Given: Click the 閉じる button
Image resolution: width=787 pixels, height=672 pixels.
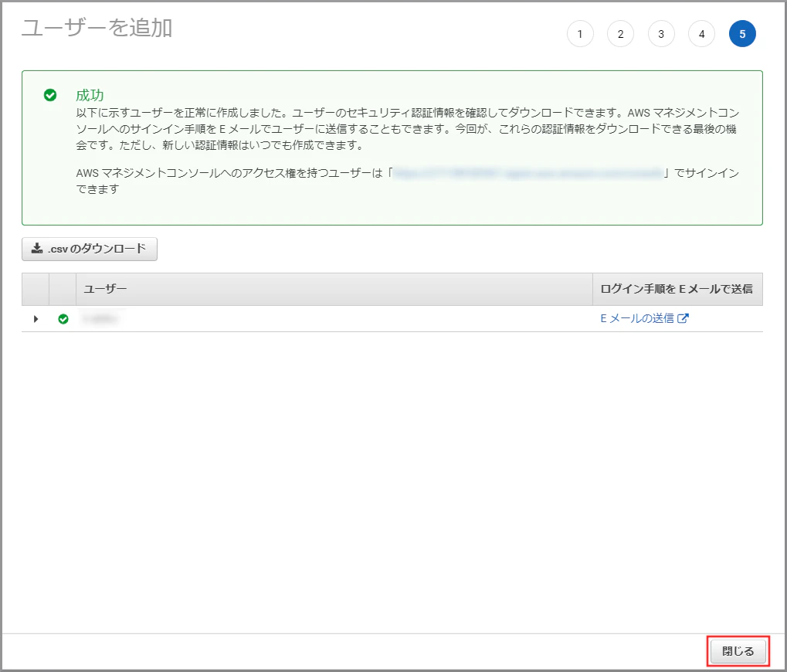Looking at the screenshot, I should point(738,651).
